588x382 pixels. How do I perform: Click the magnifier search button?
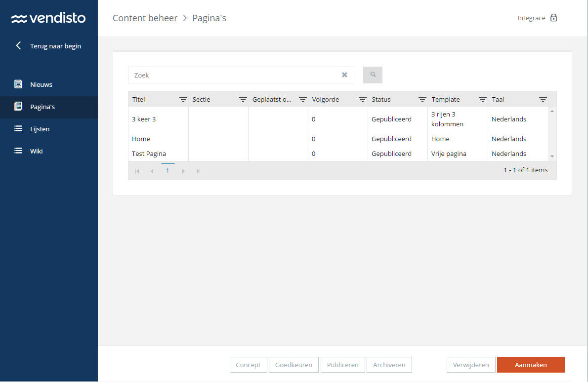coord(373,75)
